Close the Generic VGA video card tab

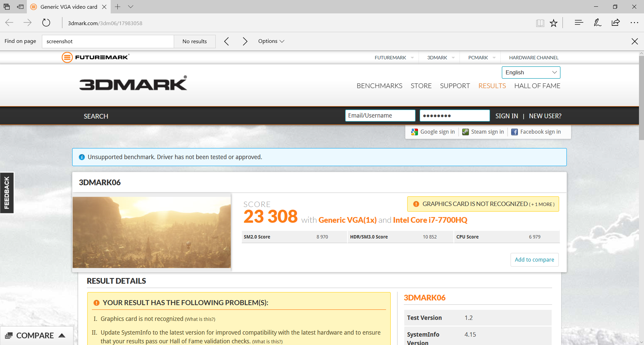(104, 7)
